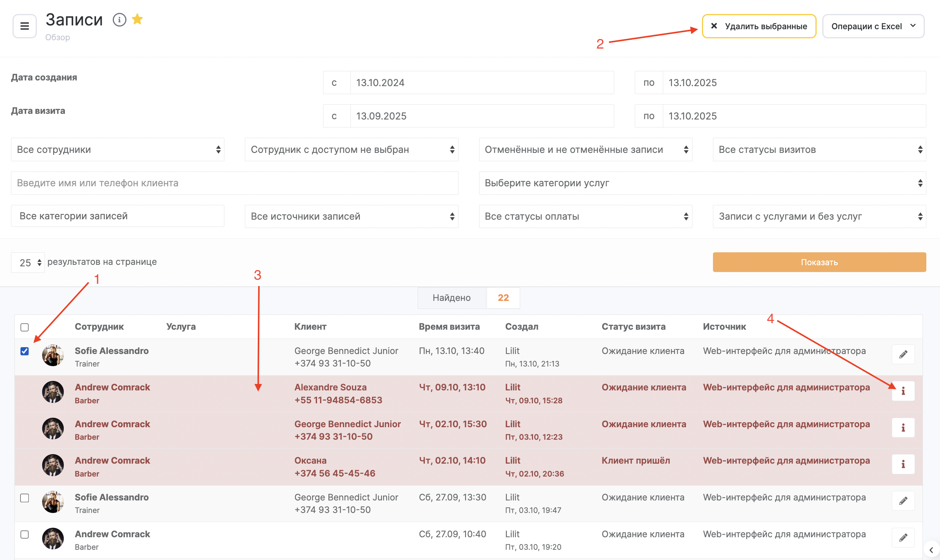Screen dimensions: 940x560
Task: Open the Все сотрудники dropdown
Action: 118,149
